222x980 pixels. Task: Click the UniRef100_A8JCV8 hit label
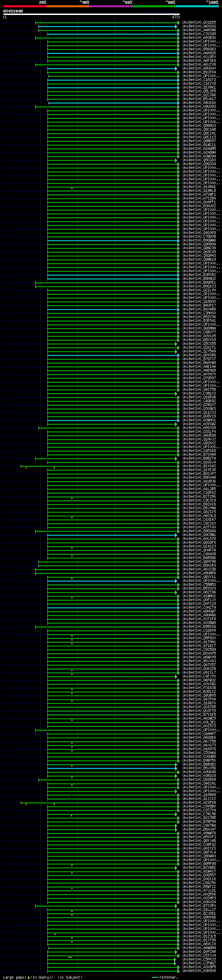point(199,64)
